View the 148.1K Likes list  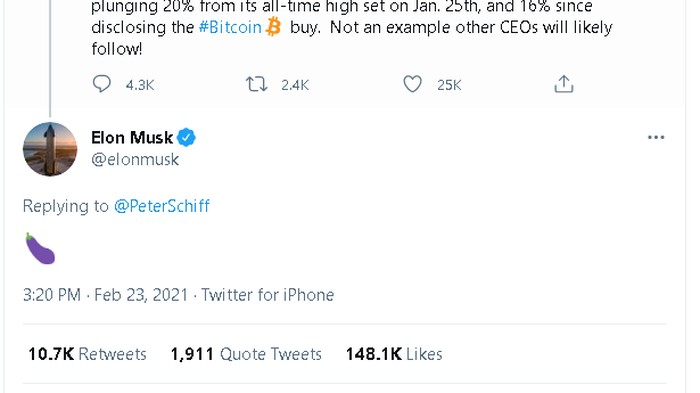click(394, 354)
